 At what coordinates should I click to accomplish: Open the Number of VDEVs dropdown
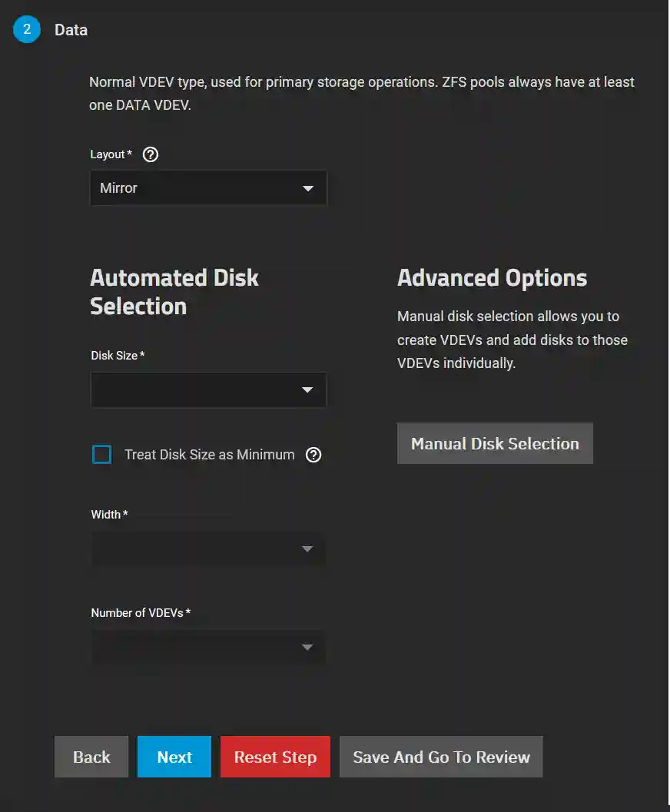coord(207,647)
